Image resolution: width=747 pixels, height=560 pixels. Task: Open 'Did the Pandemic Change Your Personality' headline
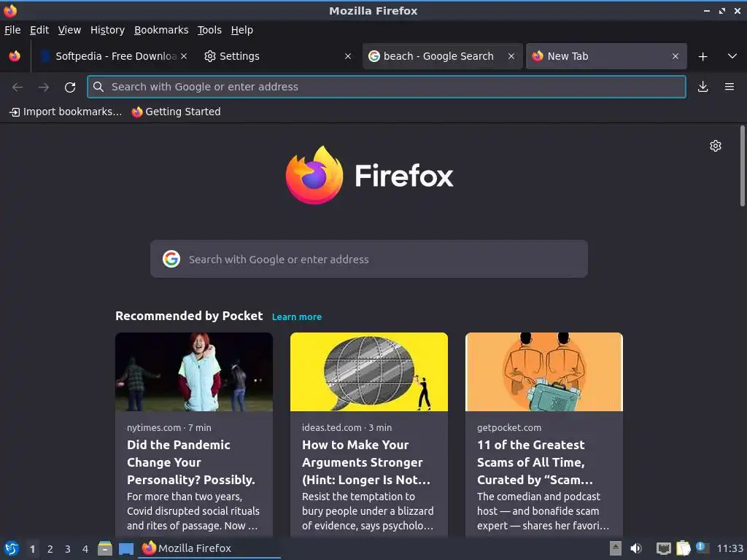pyautogui.click(x=191, y=462)
